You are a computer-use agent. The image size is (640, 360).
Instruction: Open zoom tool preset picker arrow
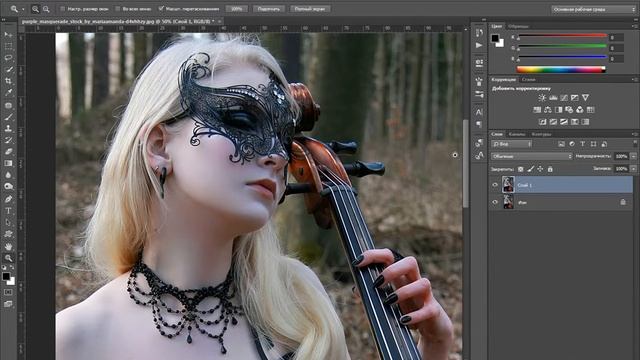23,9
